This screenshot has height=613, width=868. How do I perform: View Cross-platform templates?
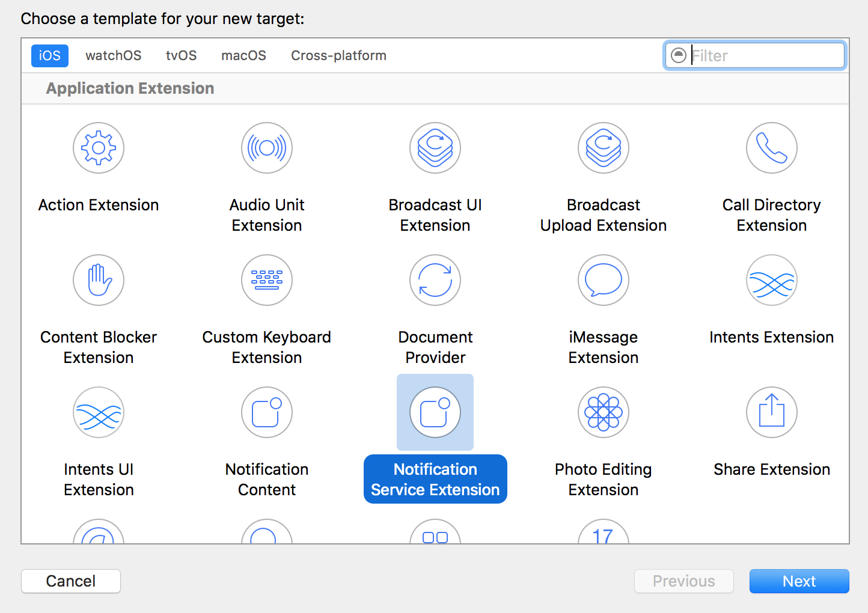pyautogui.click(x=338, y=55)
